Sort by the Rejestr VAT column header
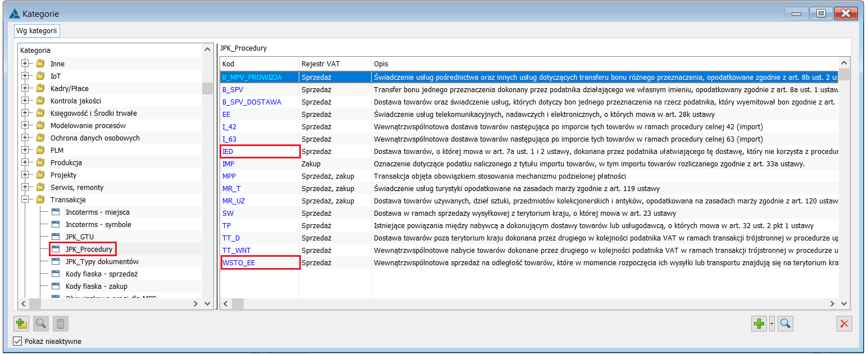The height and width of the screenshot is (354, 868). 335,63
